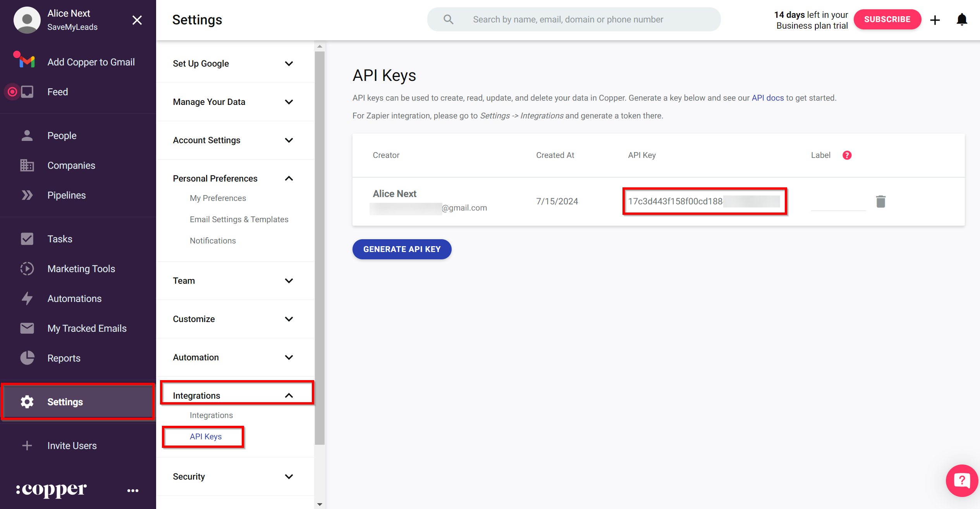980x509 pixels.
Task: Open the API docs link
Action: (x=767, y=98)
